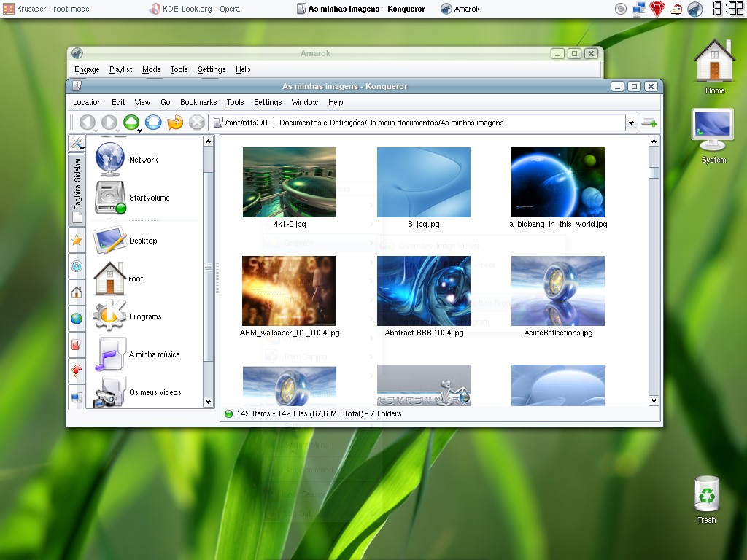Open Programs entry in sidebar

coord(127,316)
